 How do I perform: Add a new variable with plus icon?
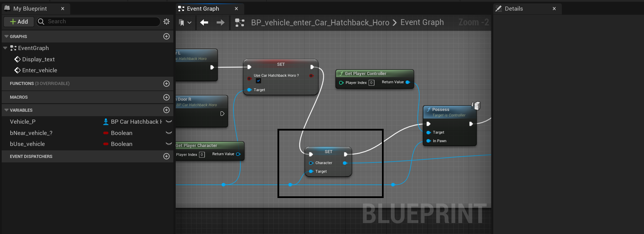(166, 110)
